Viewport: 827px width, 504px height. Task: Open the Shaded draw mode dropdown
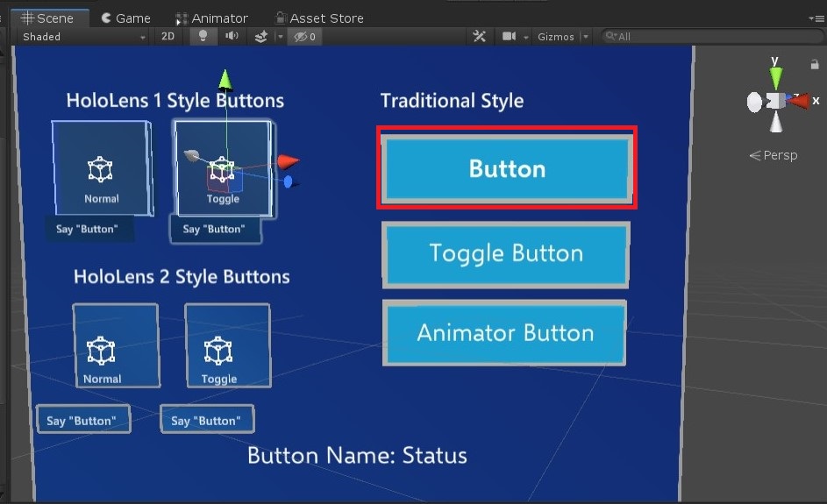[x=83, y=37]
